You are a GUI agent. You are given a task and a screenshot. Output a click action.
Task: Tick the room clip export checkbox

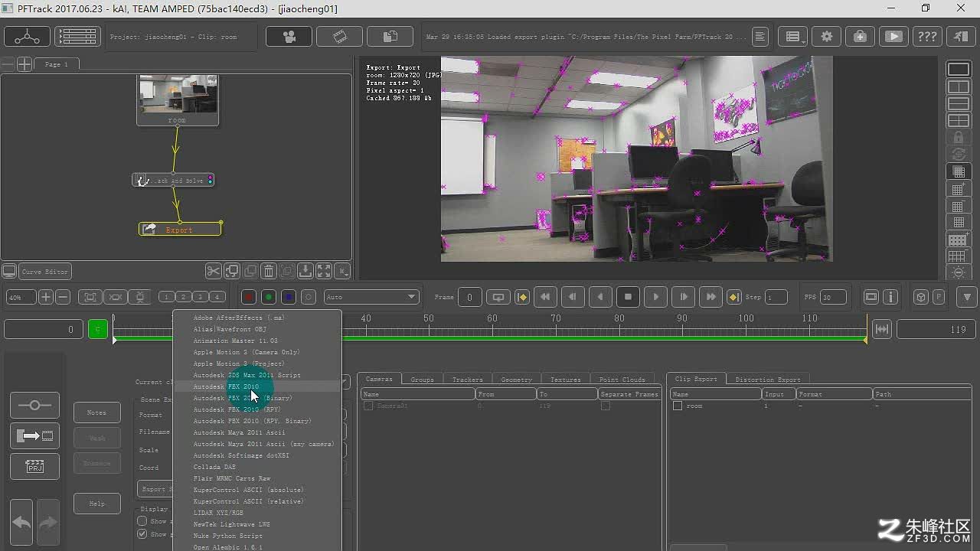click(x=677, y=406)
